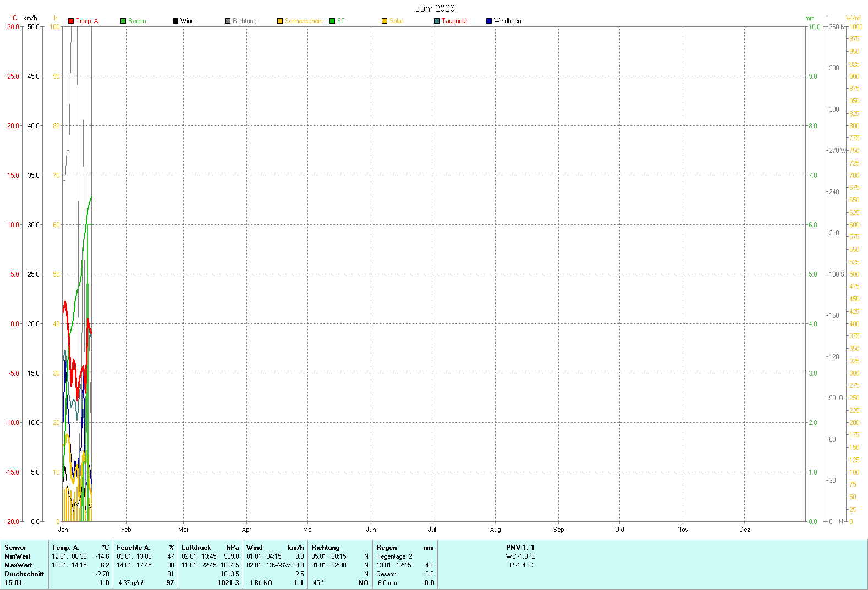This screenshot has width=868, height=590.
Task: Select the Dez label on the time axis
Action: 744,530
